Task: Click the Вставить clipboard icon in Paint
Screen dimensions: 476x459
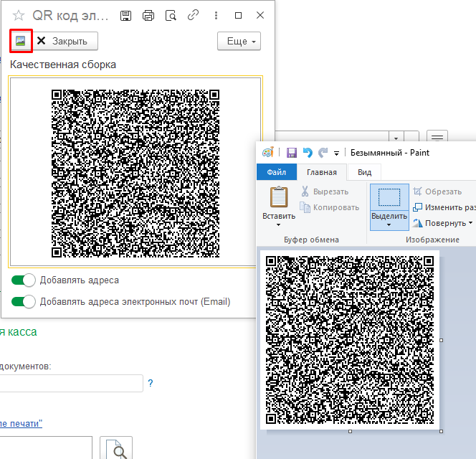Action: (279, 197)
